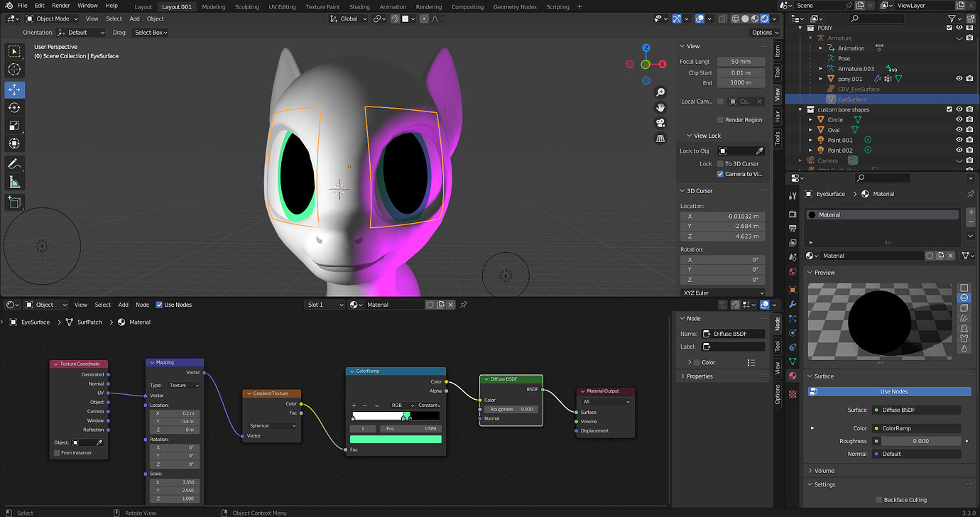Open the Node menu in node editor
980x517 pixels.
coord(142,305)
